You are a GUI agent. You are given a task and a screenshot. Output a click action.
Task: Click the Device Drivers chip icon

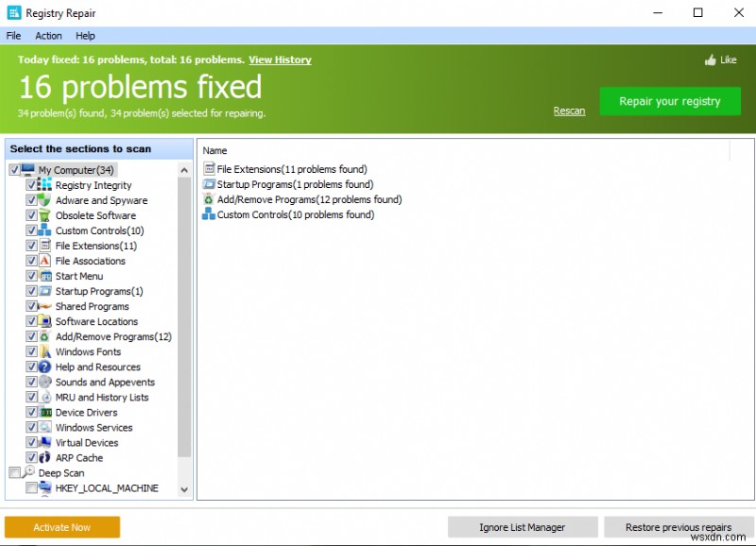[x=44, y=413]
